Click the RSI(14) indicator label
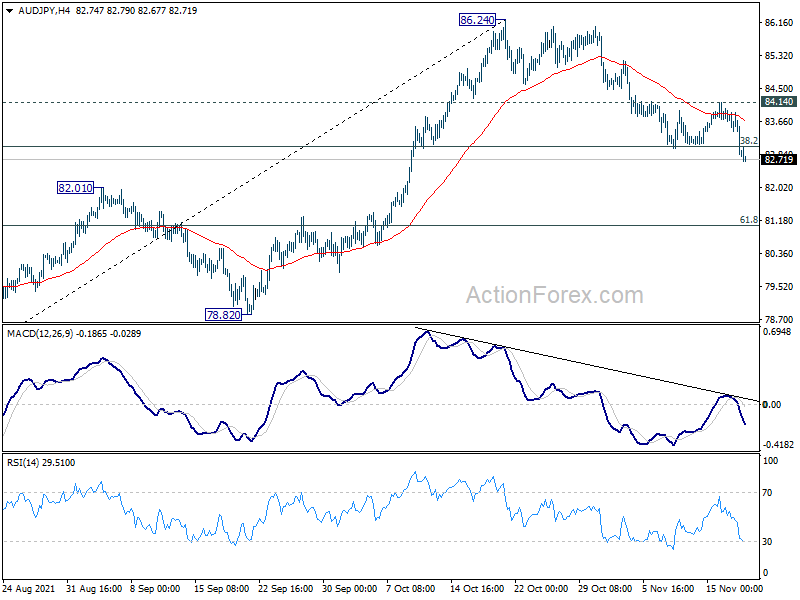This screenshot has height=600, width=800. pyautogui.click(x=23, y=463)
